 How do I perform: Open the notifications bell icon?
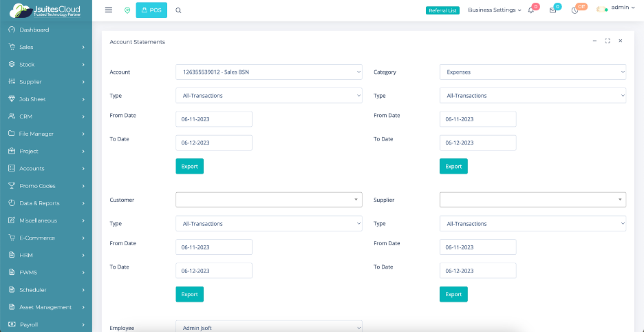(x=531, y=10)
